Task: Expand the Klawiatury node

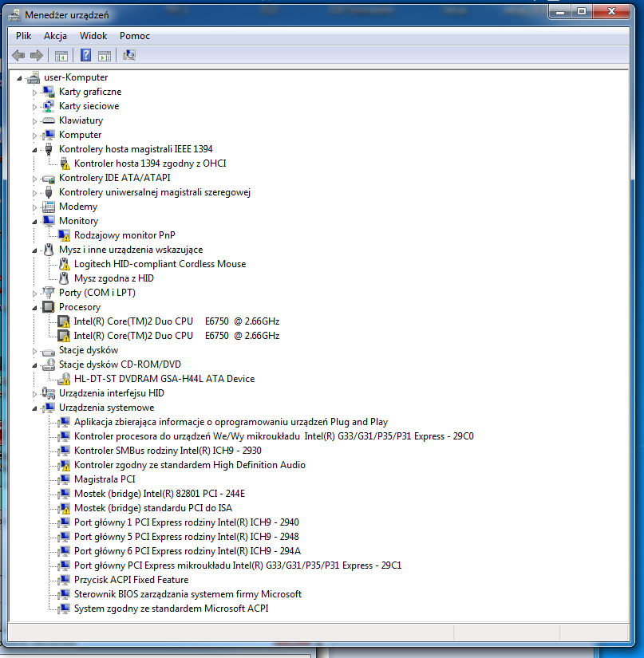Action: [34, 121]
